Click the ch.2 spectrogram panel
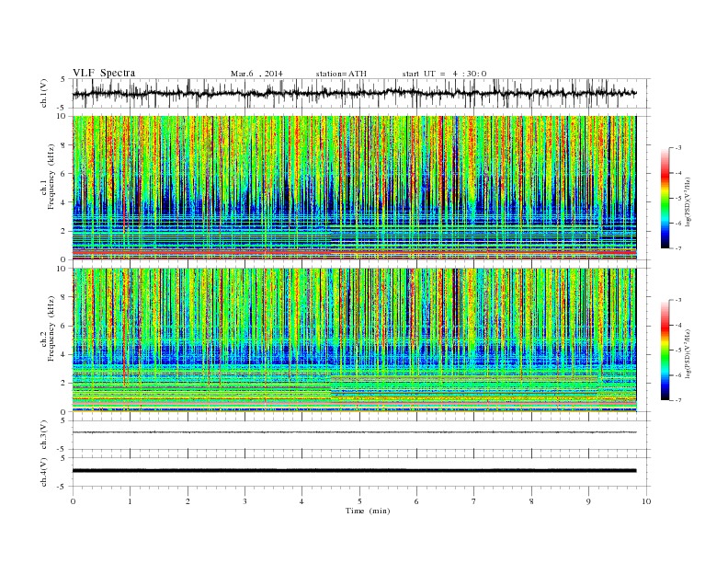Screen dimensions: 728x563 point(355,340)
